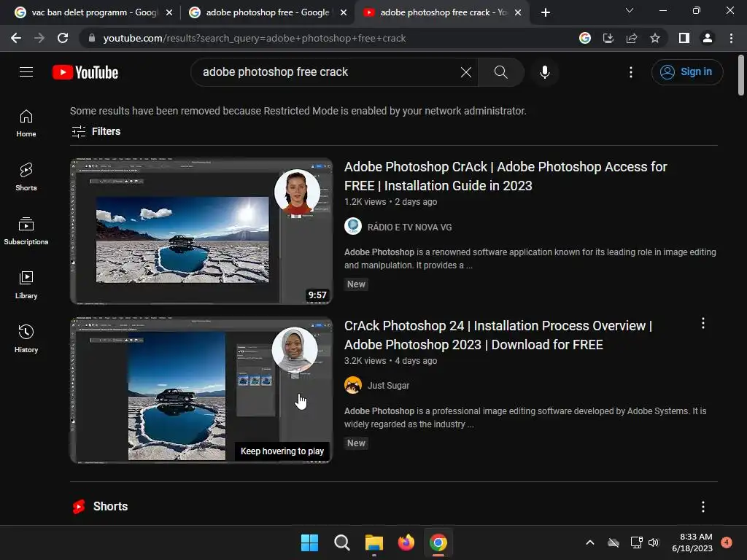Click the '3.2K views • 4 days ago' text
747x560 pixels.
pos(391,361)
